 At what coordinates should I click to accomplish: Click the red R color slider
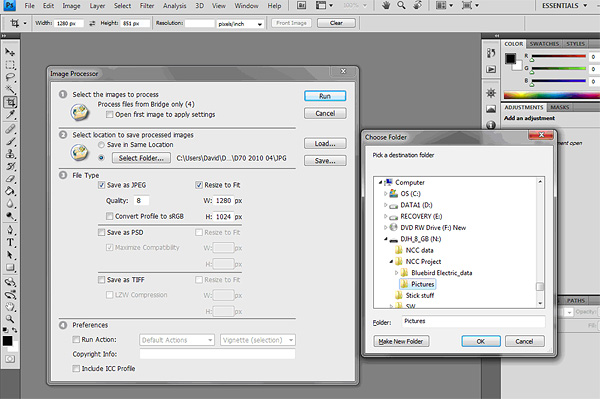(558, 56)
